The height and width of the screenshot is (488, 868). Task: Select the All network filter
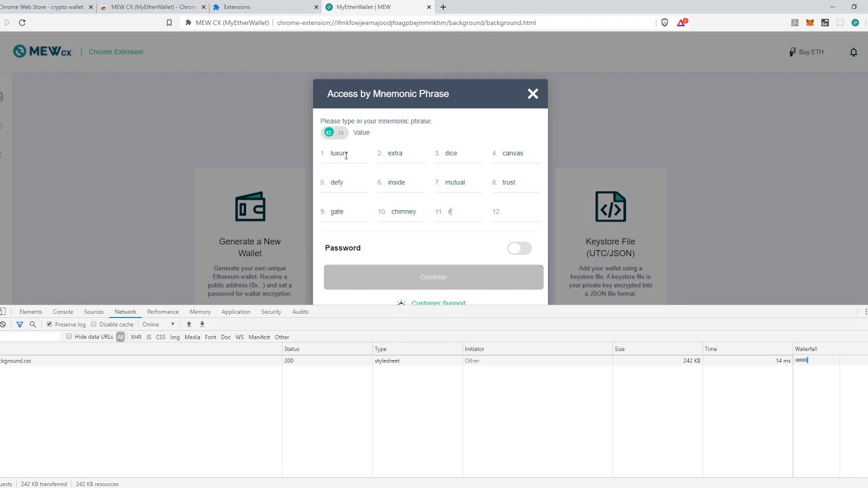120,337
